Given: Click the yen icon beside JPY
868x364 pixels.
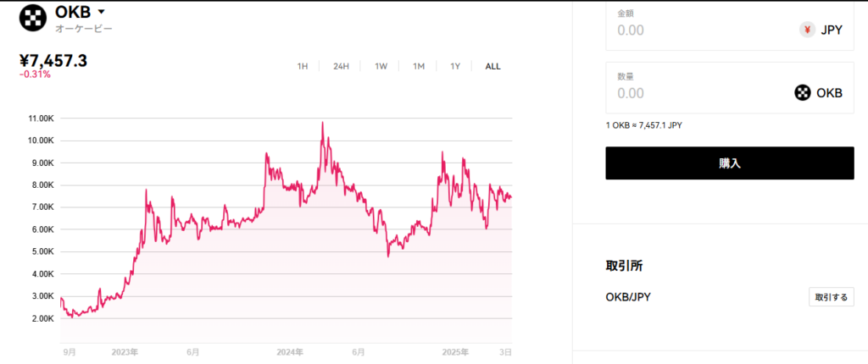Looking at the screenshot, I should point(807,30).
